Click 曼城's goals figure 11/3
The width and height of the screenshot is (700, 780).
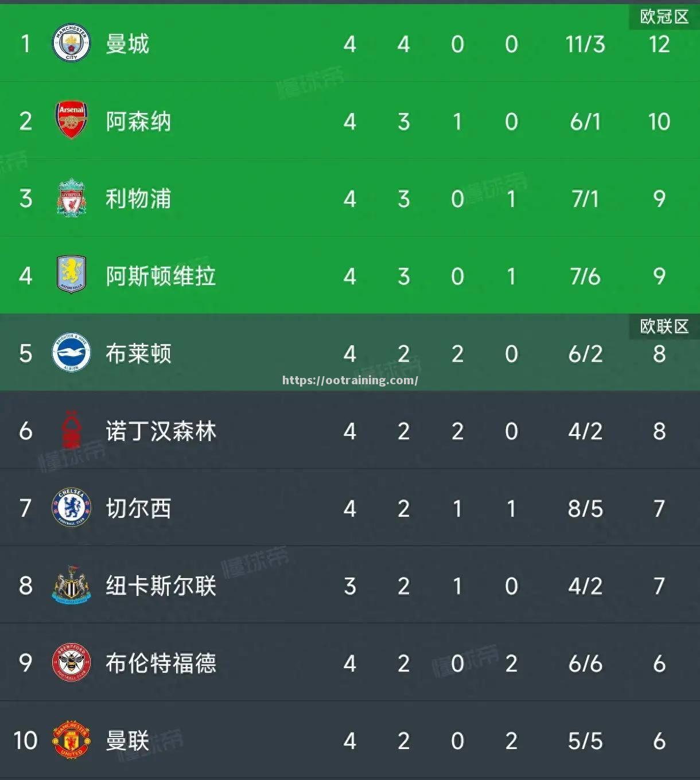tap(585, 44)
